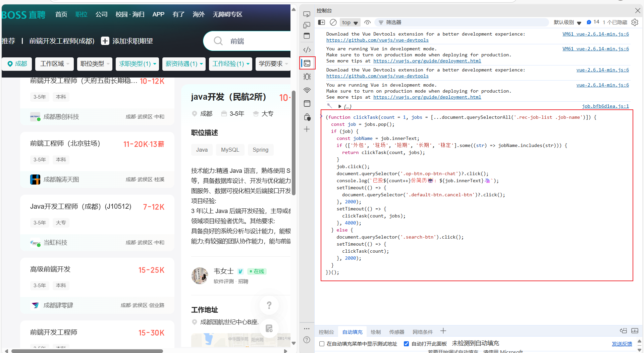This screenshot has height=353, width=644.
Task: Open Java开发工程师（成都）(J10512) job card
Action: (97, 222)
